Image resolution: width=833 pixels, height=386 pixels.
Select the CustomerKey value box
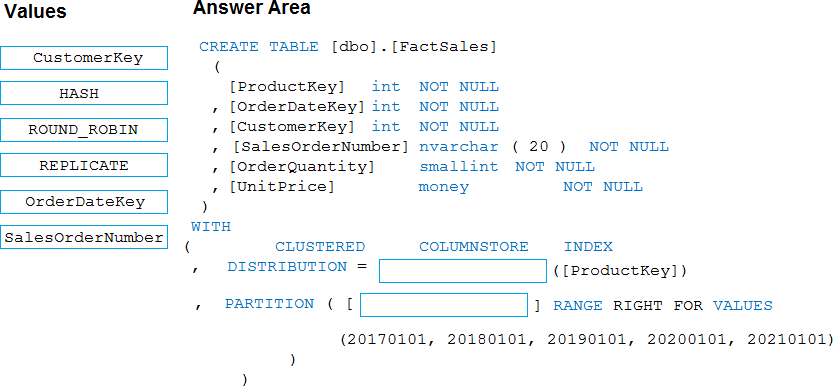pyautogui.click(x=84, y=58)
